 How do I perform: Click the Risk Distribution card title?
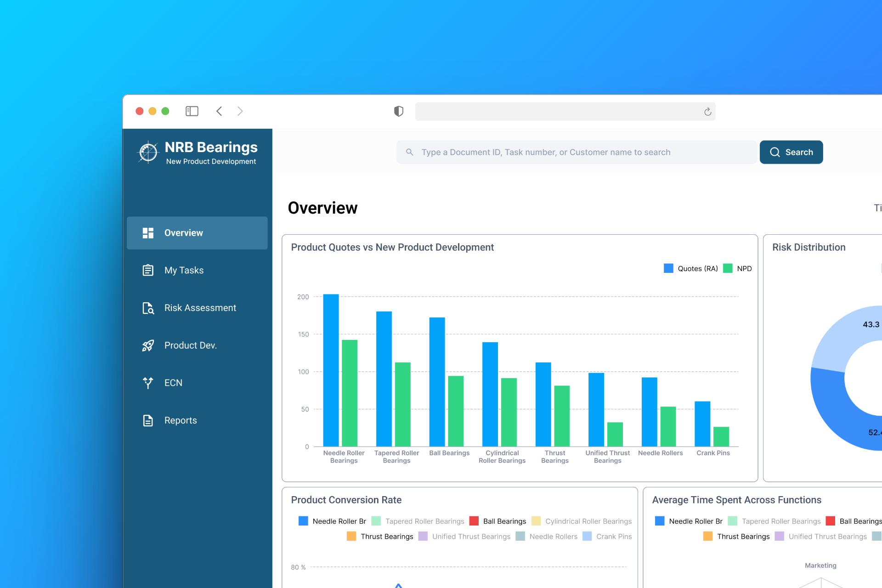pyautogui.click(x=808, y=247)
